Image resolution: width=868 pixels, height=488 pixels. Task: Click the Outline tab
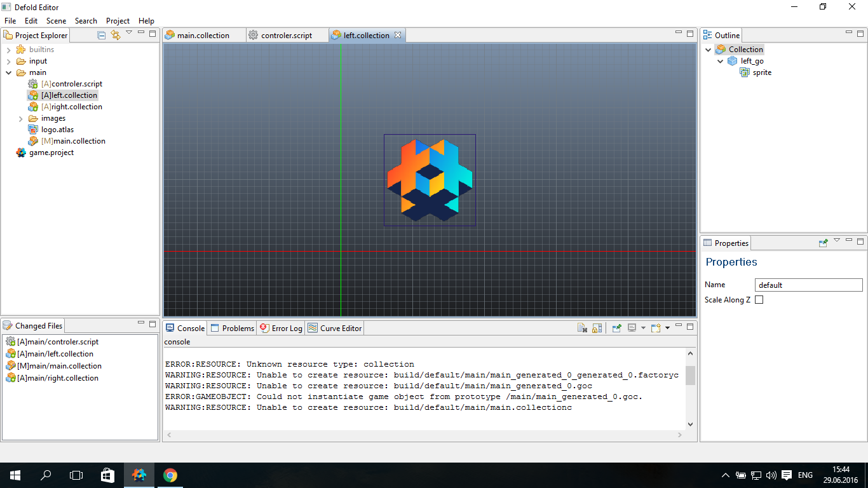click(x=721, y=36)
